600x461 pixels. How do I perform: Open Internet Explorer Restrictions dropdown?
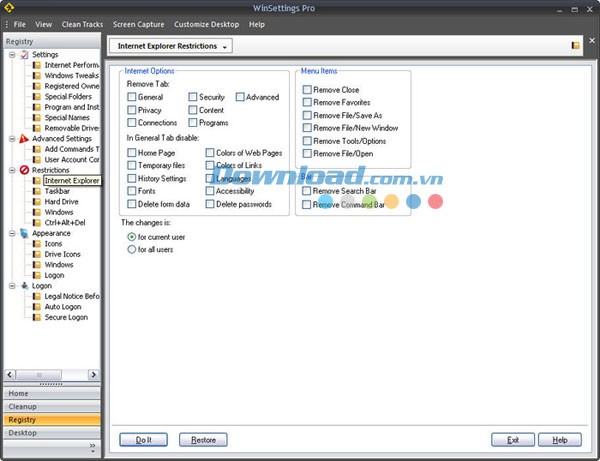point(171,46)
